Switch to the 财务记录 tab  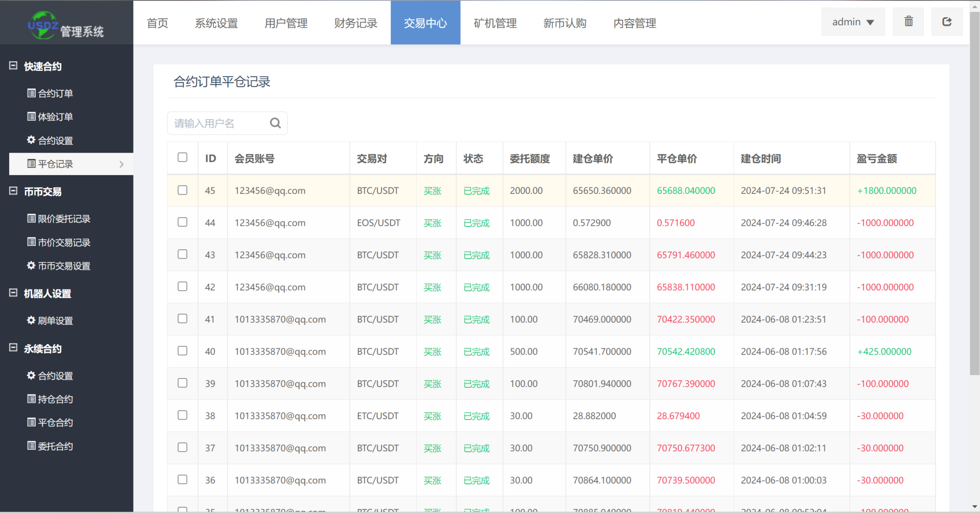(x=356, y=23)
